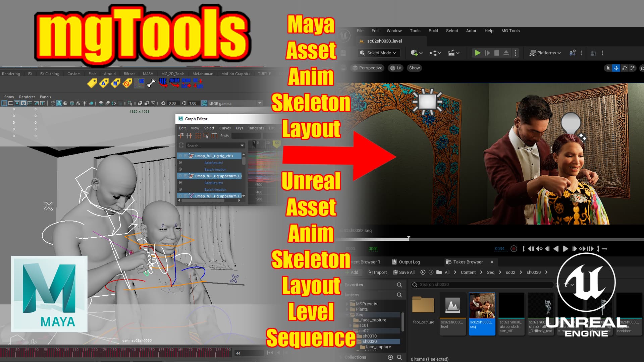
Task: Open the add content cube icon
Action: click(x=415, y=53)
